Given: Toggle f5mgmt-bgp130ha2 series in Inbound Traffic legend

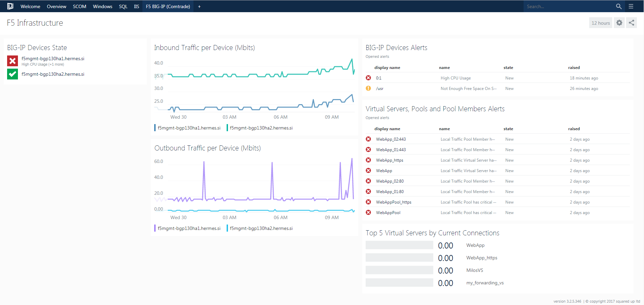Looking at the screenshot, I should [261, 128].
